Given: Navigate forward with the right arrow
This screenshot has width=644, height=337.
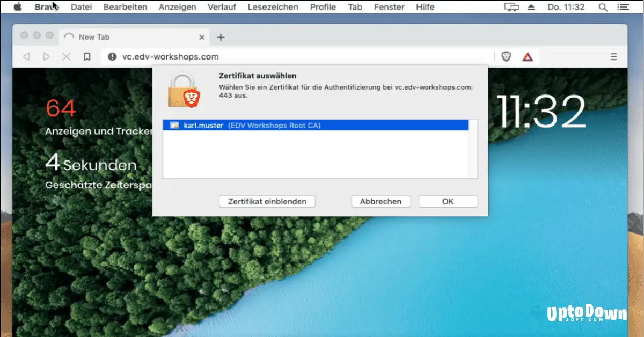Looking at the screenshot, I should point(46,56).
